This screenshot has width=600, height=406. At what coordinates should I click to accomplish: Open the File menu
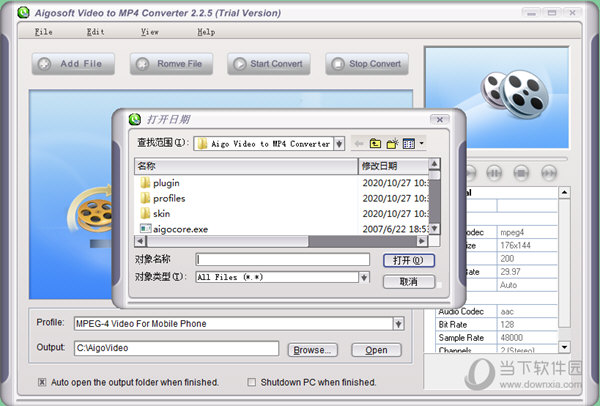tap(44, 32)
